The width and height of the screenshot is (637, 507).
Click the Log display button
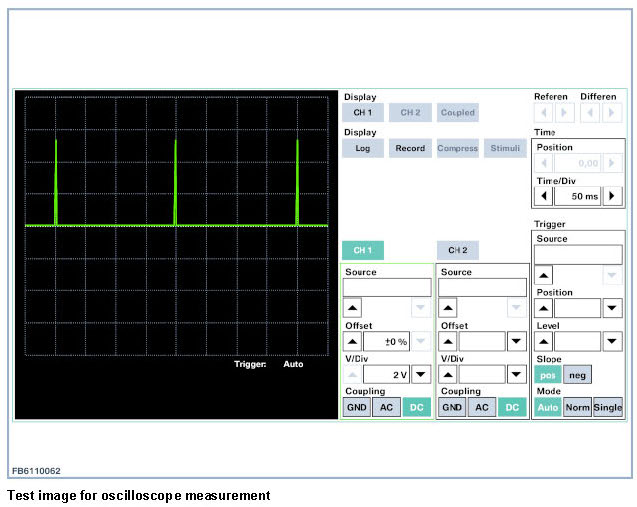point(362,148)
